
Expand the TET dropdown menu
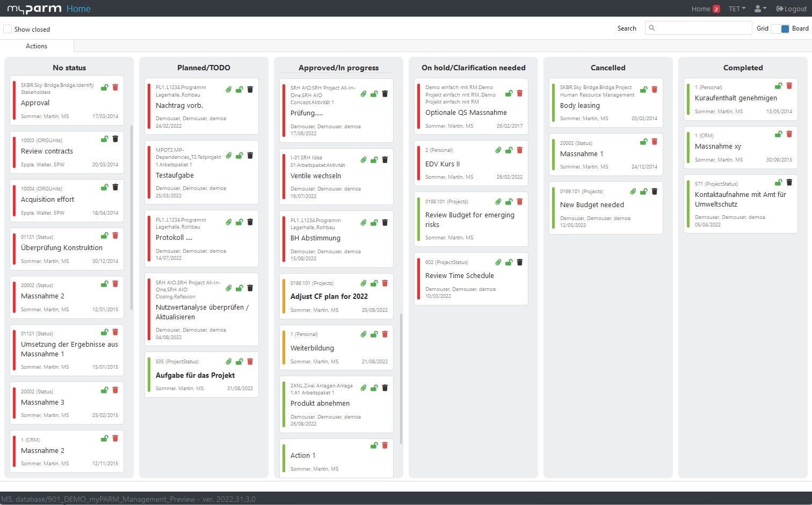(737, 9)
